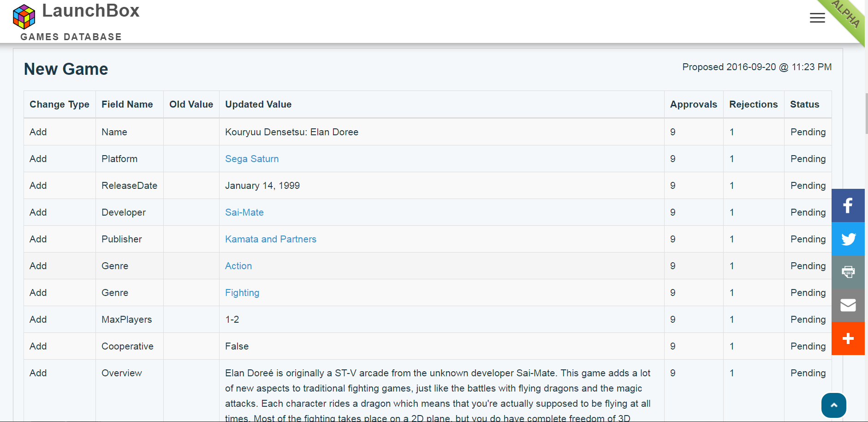The width and height of the screenshot is (868, 422).
Task: Click the Overview description paragraph
Action: (438, 395)
